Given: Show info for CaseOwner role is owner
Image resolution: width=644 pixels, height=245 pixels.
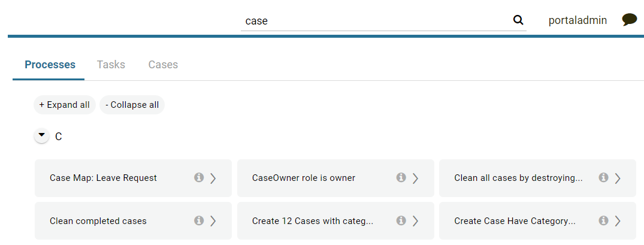Looking at the screenshot, I should (401, 178).
